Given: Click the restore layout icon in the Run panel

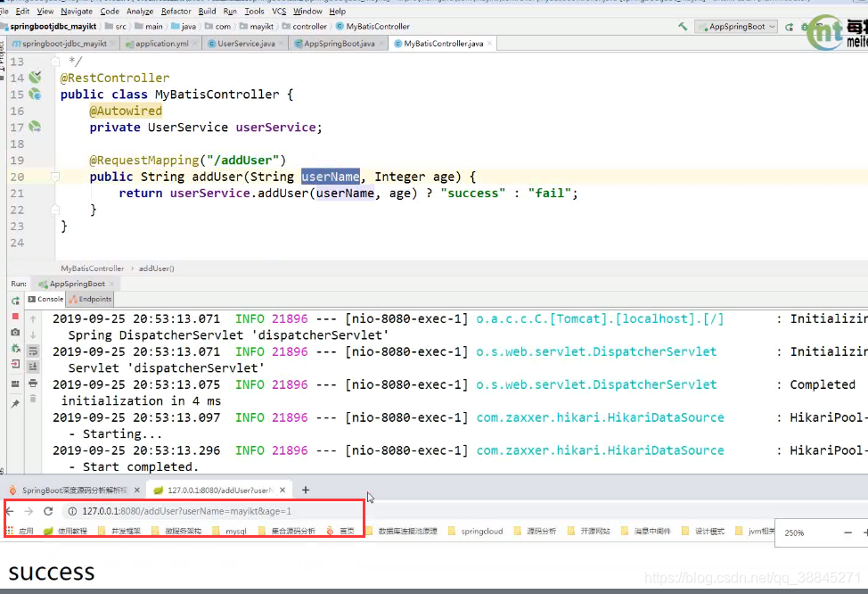Looking at the screenshot, I should [15, 384].
